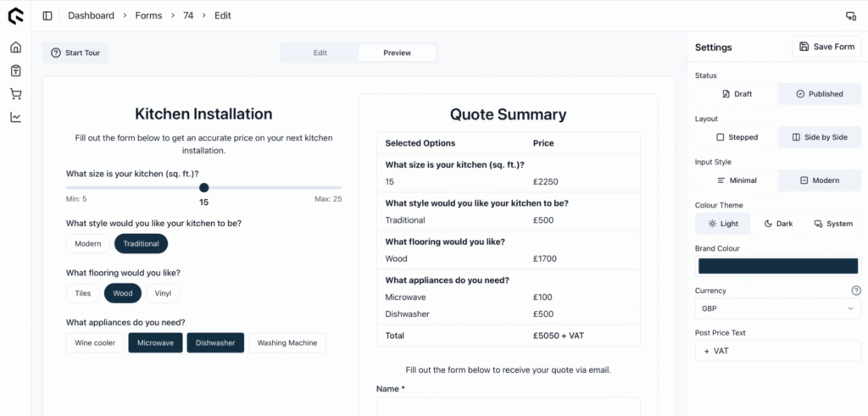Select the Minimal input style
The width and height of the screenshot is (868, 416).
(x=737, y=180)
